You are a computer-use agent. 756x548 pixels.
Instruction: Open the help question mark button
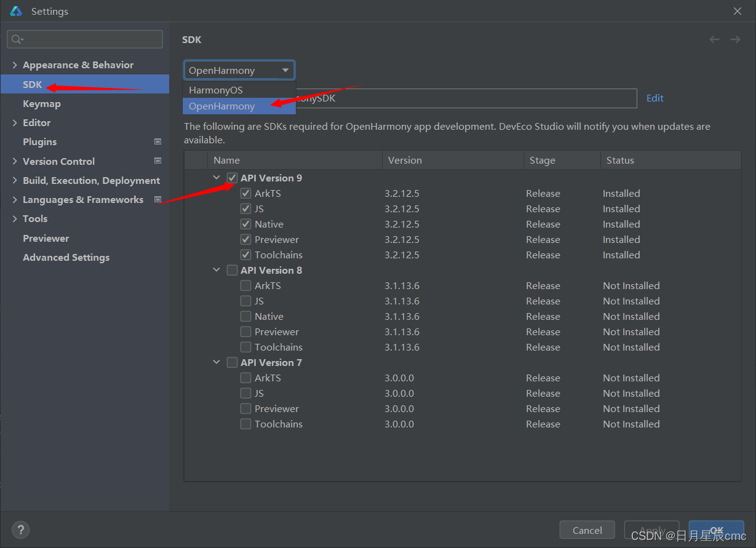20,530
